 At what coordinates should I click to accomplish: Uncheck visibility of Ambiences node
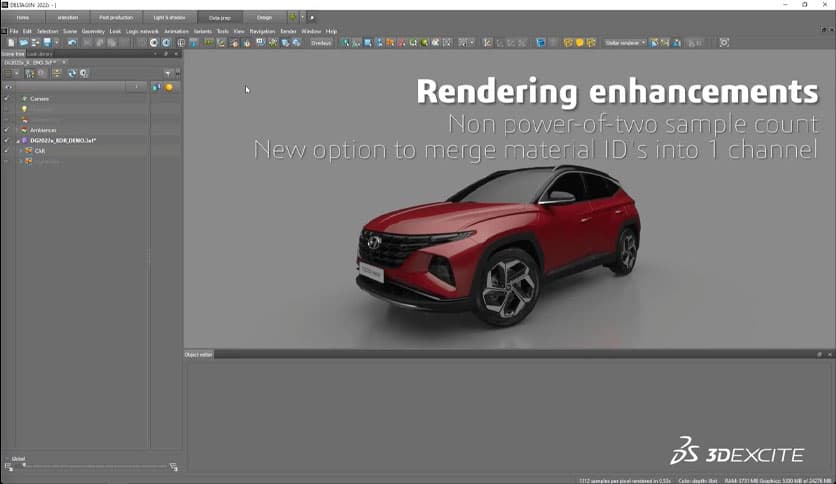tap(6, 130)
